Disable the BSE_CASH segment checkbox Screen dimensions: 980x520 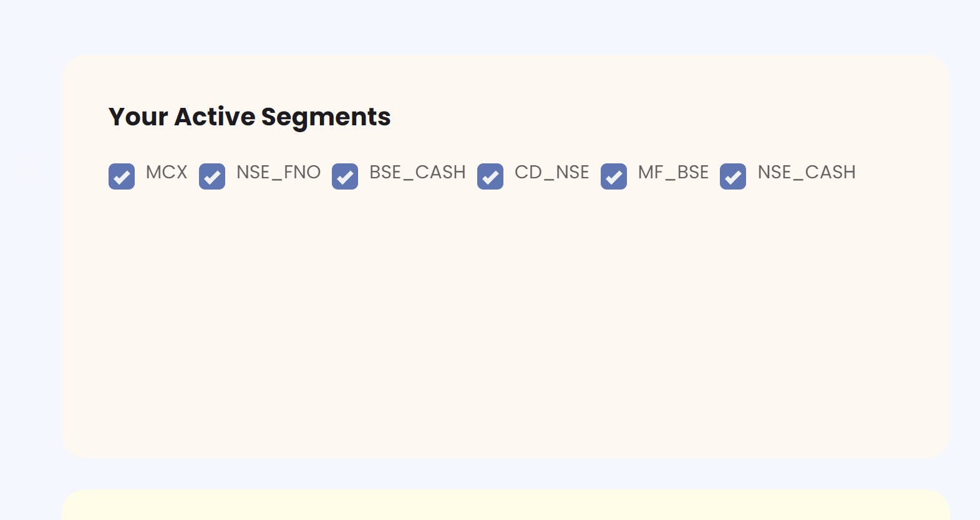point(345,176)
